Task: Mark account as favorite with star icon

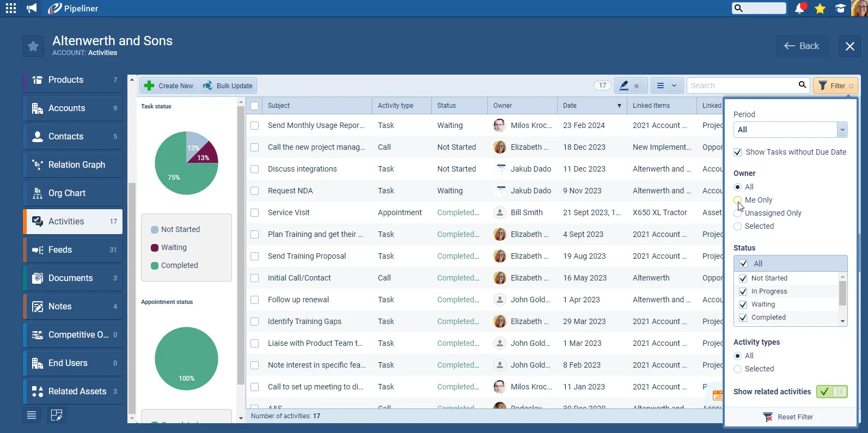Action: coord(33,46)
